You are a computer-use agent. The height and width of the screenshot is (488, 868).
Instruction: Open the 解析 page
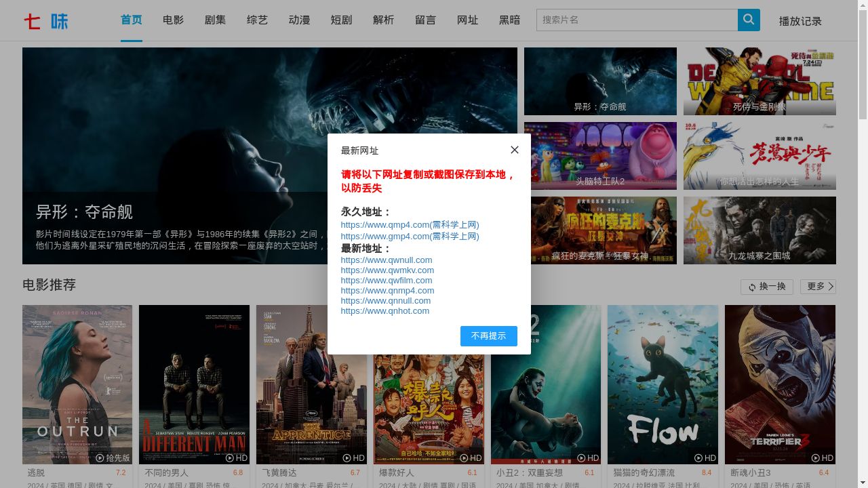[x=384, y=20]
